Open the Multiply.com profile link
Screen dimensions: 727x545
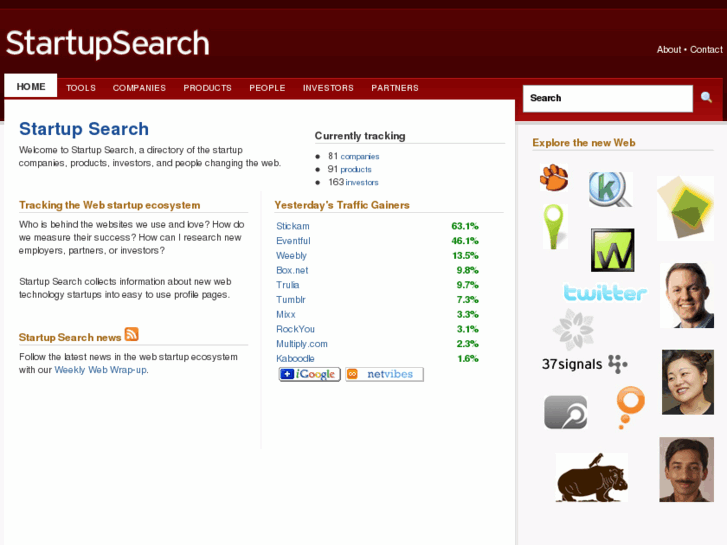(x=302, y=344)
